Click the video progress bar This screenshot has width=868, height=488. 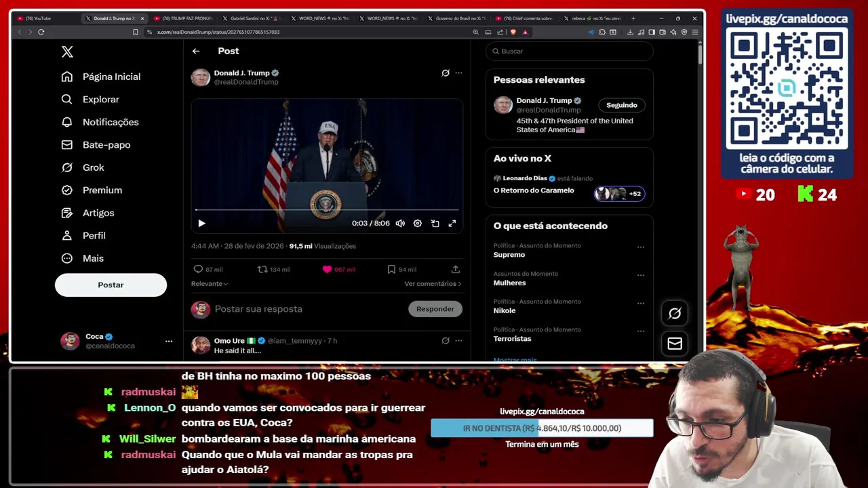pyautogui.click(x=327, y=210)
